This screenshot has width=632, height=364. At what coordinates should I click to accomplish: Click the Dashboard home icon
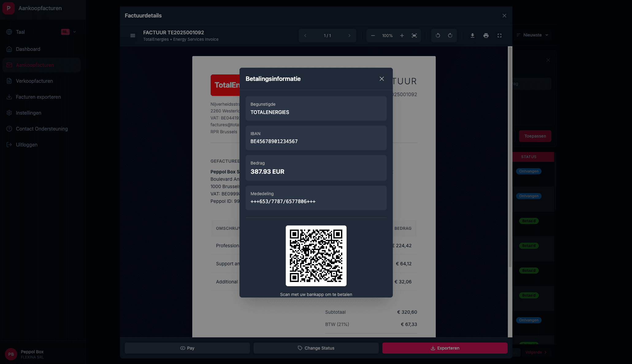click(x=9, y=49)
